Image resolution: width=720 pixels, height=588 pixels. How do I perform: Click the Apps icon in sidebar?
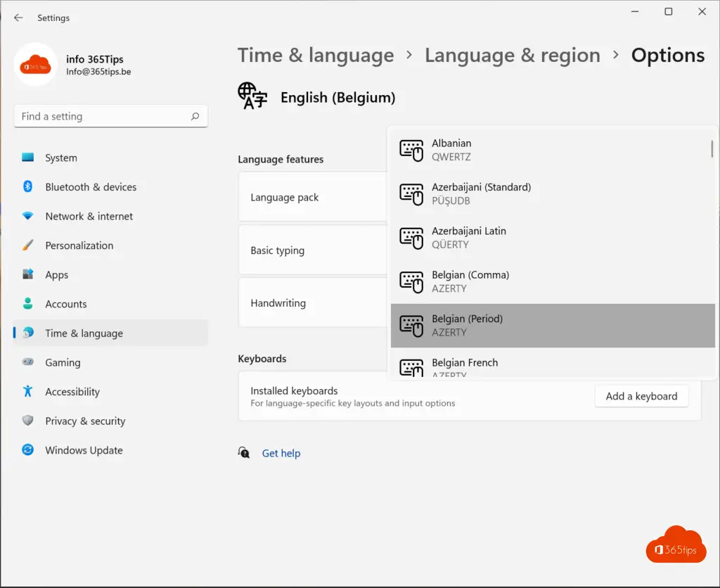(28, 275)
